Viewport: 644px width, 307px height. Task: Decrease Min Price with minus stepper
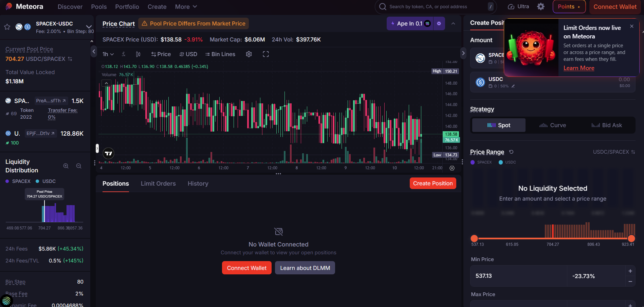pos(630,281)
